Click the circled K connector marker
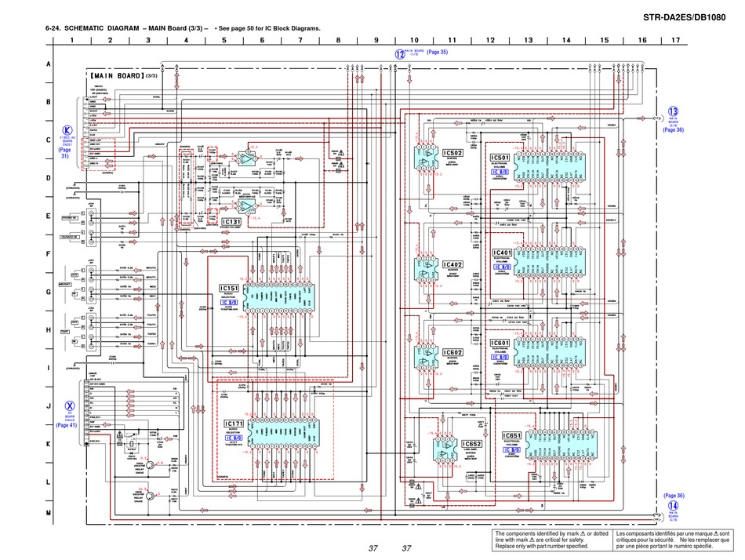745x560 pixels. pyautogui.click(x=67, y=131)
